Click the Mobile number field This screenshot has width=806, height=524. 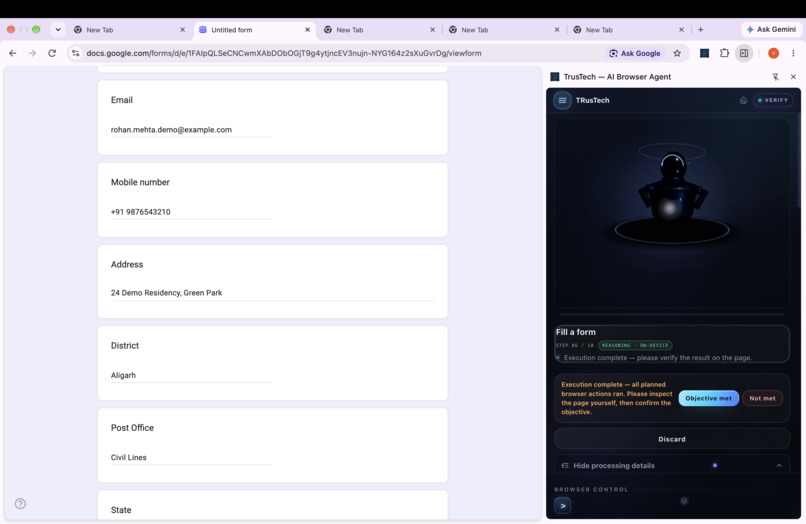tap(191, 212)
